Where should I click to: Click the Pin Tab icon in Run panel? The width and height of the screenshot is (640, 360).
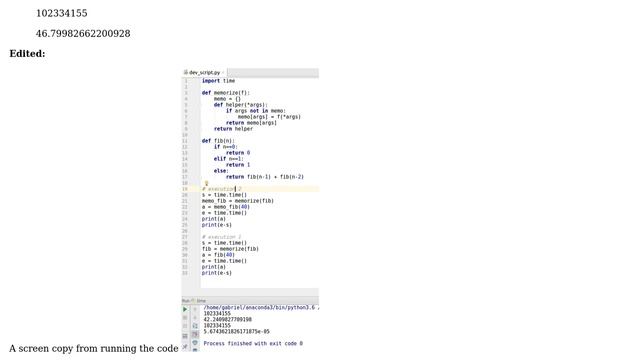[185, 347]
